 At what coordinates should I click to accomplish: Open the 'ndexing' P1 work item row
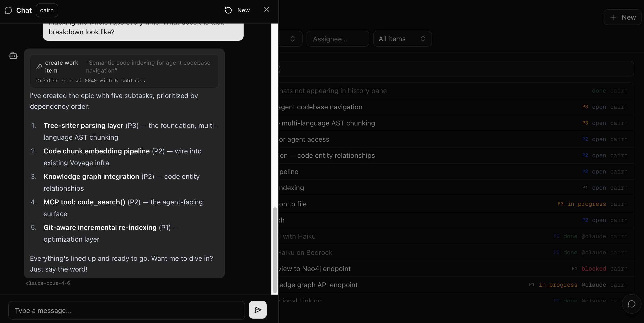coord(456,188)
